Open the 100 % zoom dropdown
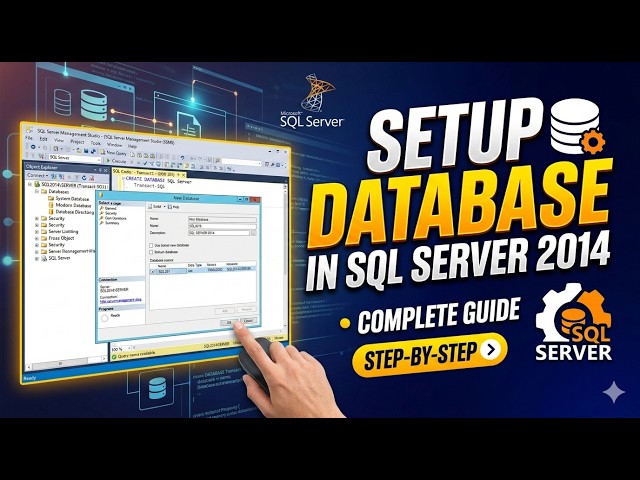 coord(122,348)
